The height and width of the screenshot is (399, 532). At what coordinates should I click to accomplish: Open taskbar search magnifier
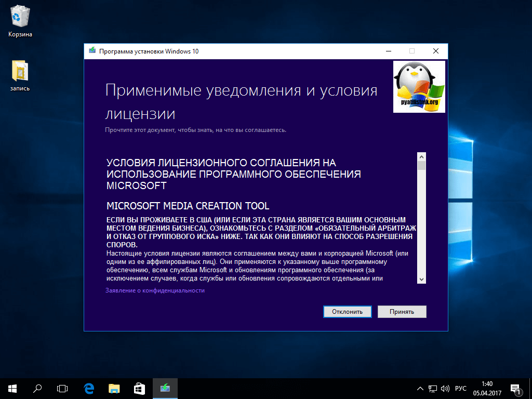(37, 389)
